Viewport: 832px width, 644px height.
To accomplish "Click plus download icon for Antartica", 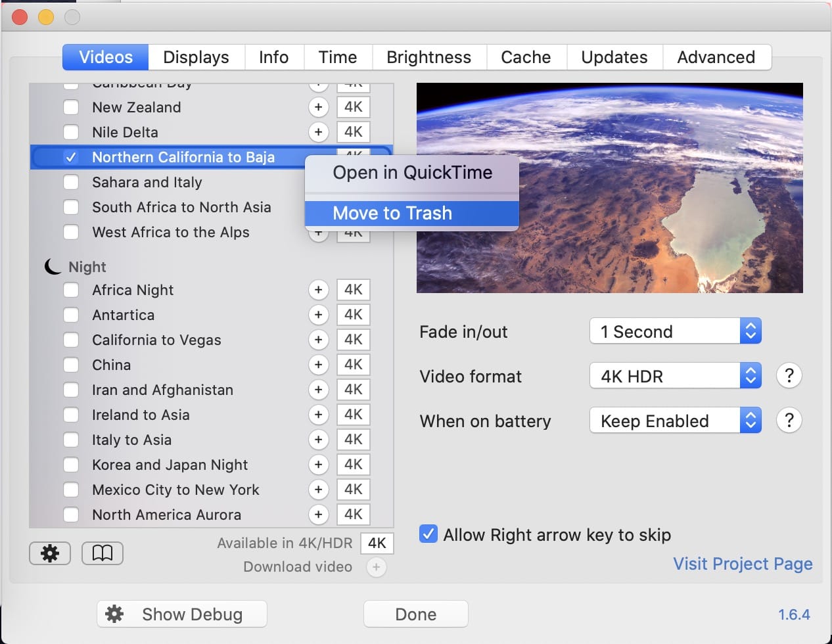I will 319,315.
